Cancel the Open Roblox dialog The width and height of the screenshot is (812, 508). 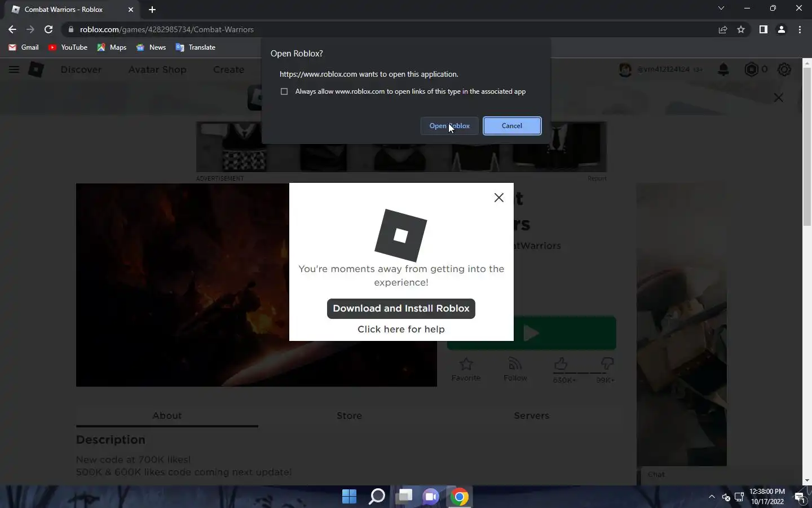pos(512,126)
